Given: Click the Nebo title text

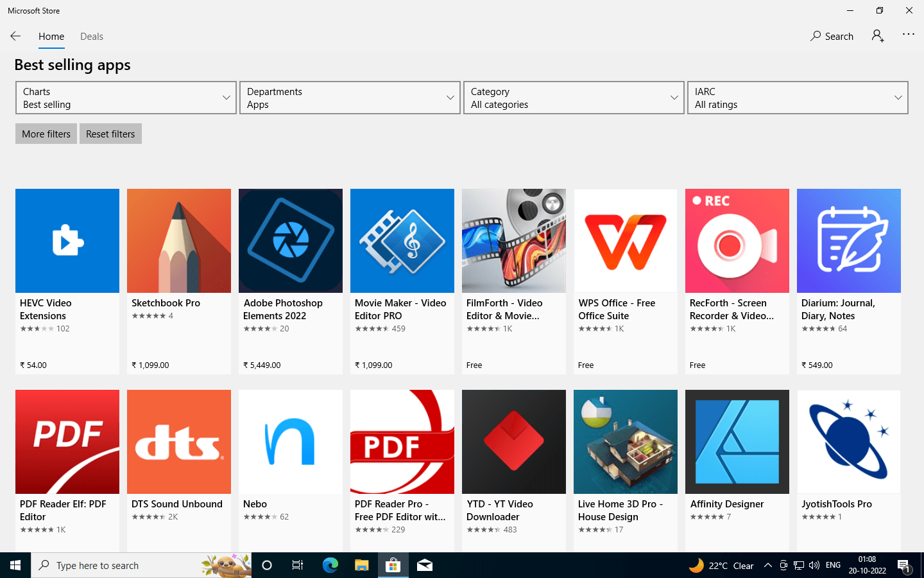Looking at the screenshot, I should coord(255,504).
